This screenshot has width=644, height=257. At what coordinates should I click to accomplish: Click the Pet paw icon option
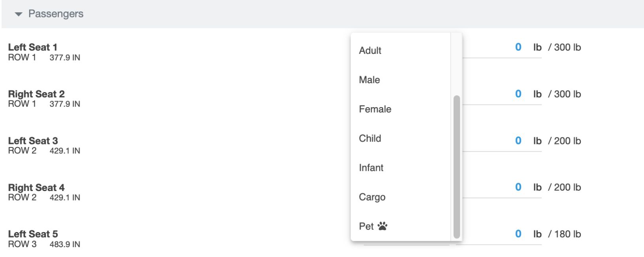point(382,226)
